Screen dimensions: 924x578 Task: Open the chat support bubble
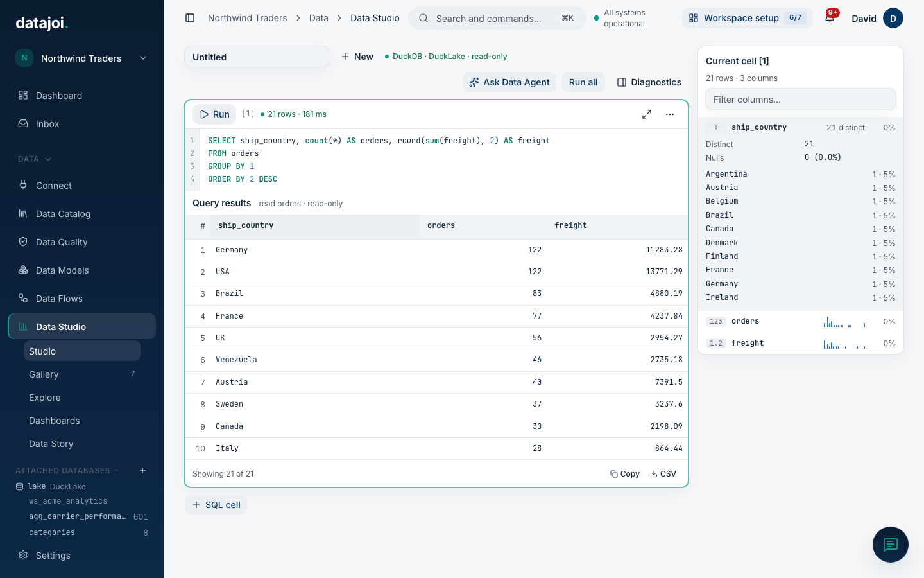(x=891, y=545)
